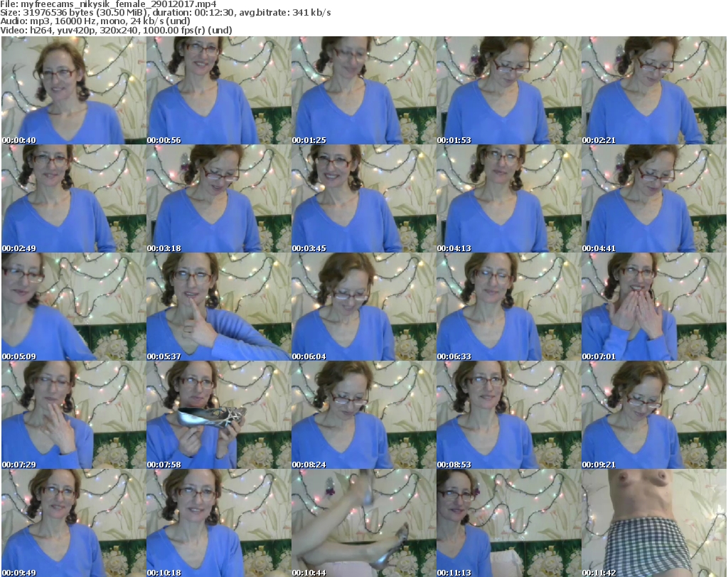
Task: Click the 'Video: h264, yuv420p' line
Action: coord(116,30)
